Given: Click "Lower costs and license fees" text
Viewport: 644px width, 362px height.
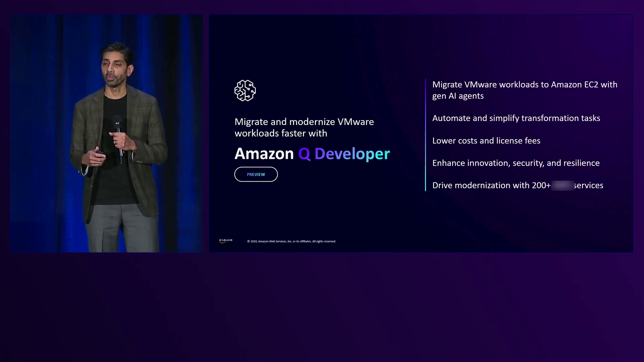Looking at the screenshot, I should tap(486, 140).
